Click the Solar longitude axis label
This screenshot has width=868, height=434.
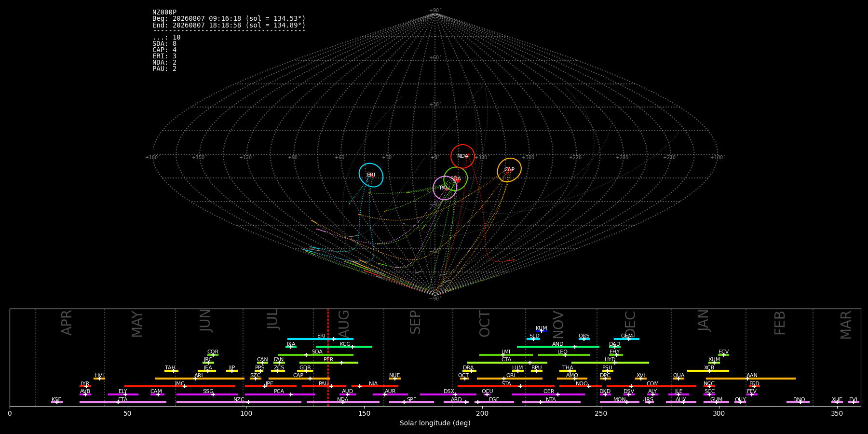pyautogui.click(x=435, y=423)
